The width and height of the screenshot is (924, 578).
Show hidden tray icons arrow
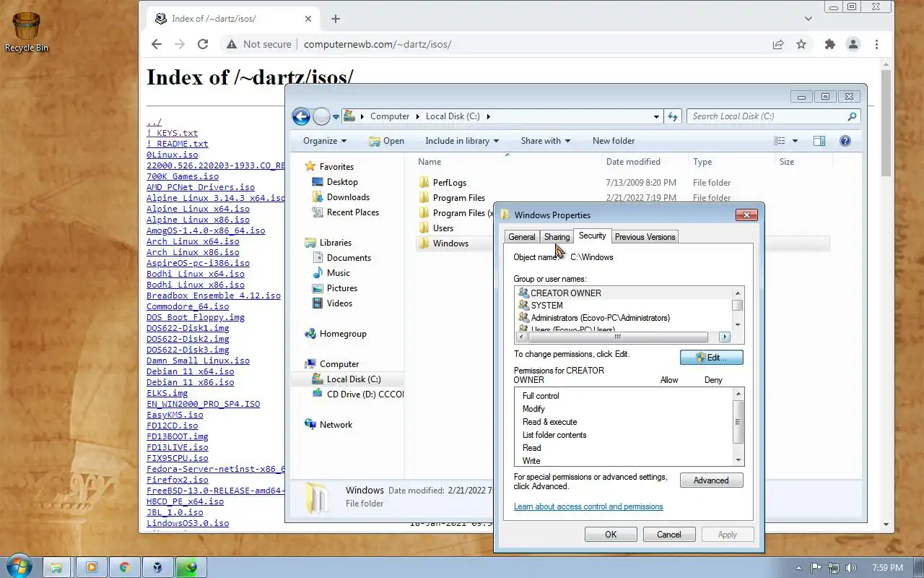click(798, 568)
